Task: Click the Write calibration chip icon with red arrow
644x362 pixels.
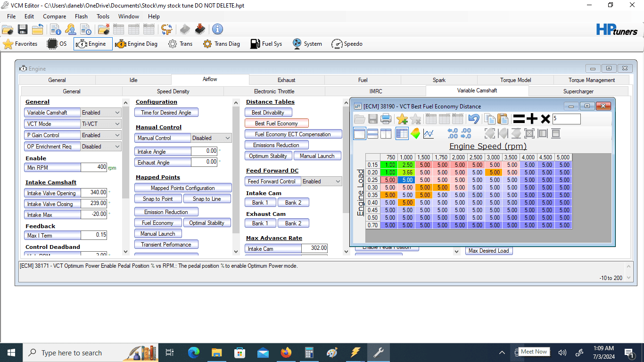Action: coord(200,29)
